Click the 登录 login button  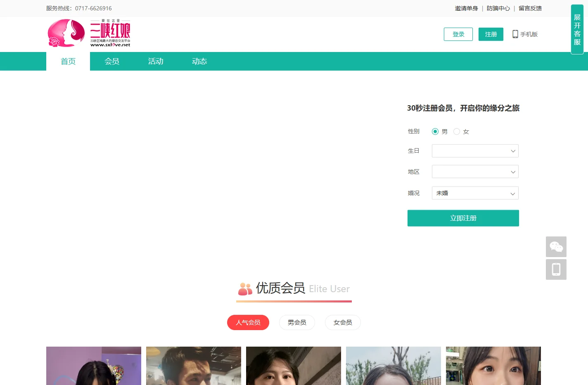[458, 34]
